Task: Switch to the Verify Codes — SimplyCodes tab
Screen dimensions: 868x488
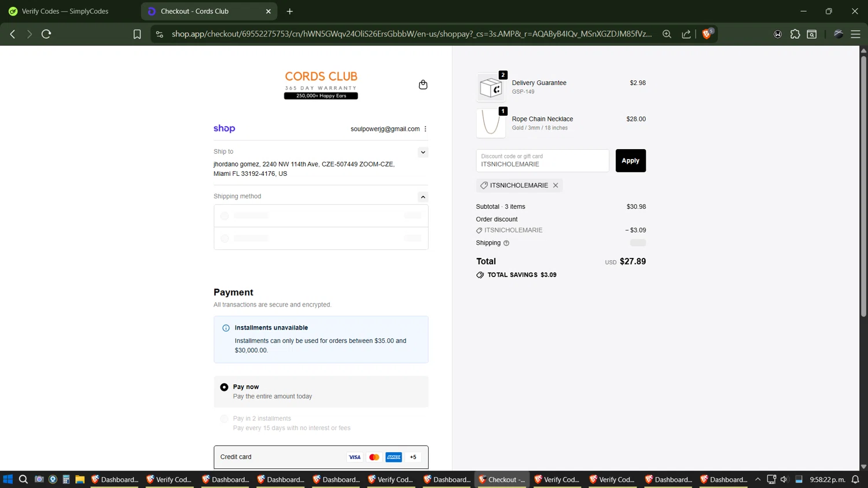Action: click(65, 11)
